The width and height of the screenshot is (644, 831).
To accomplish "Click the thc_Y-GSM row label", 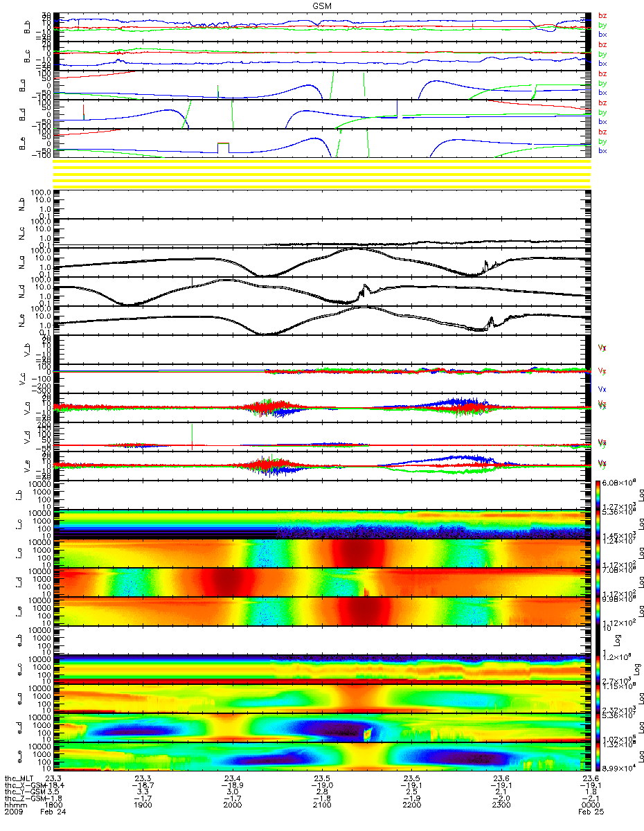I will click(x=26, y=793).
